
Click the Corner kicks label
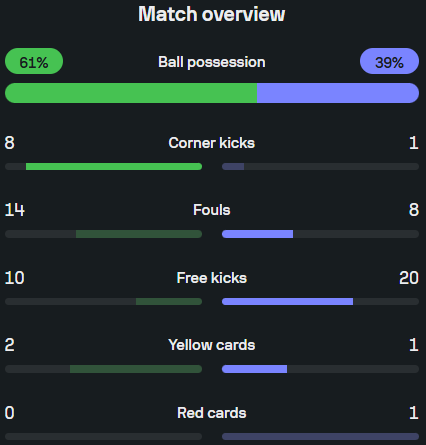212,143
